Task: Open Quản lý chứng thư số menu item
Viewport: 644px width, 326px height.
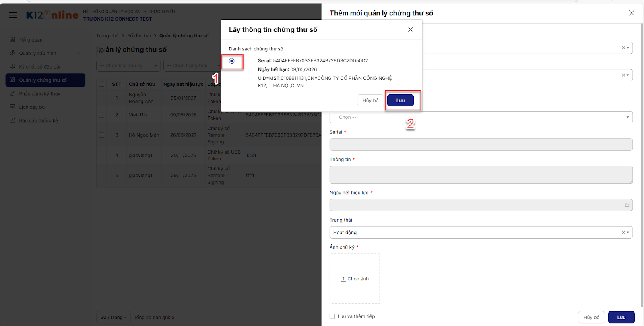Action: [45, 80]
